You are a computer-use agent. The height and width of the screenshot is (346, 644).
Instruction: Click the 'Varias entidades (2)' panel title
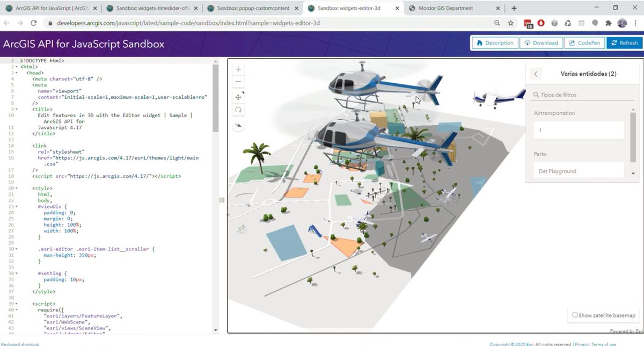[x=588, y=74]
